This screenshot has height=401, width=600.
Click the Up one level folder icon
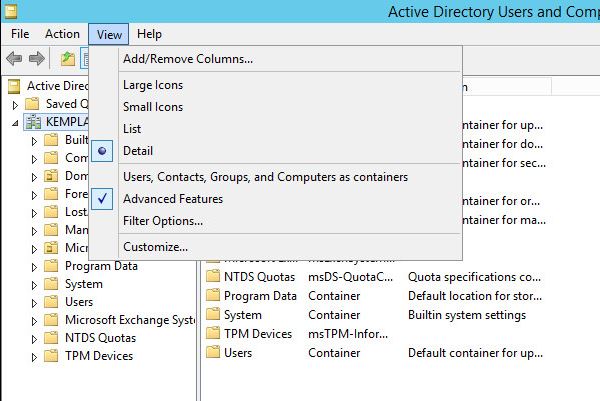pyautogui.click(x=68, y=59)
